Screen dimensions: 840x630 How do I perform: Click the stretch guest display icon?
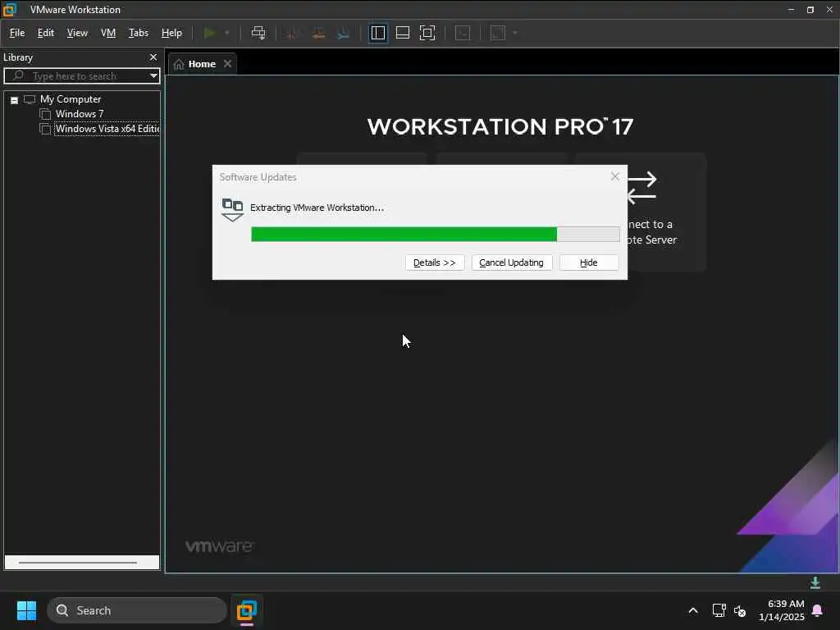click(x=498, y=33)
